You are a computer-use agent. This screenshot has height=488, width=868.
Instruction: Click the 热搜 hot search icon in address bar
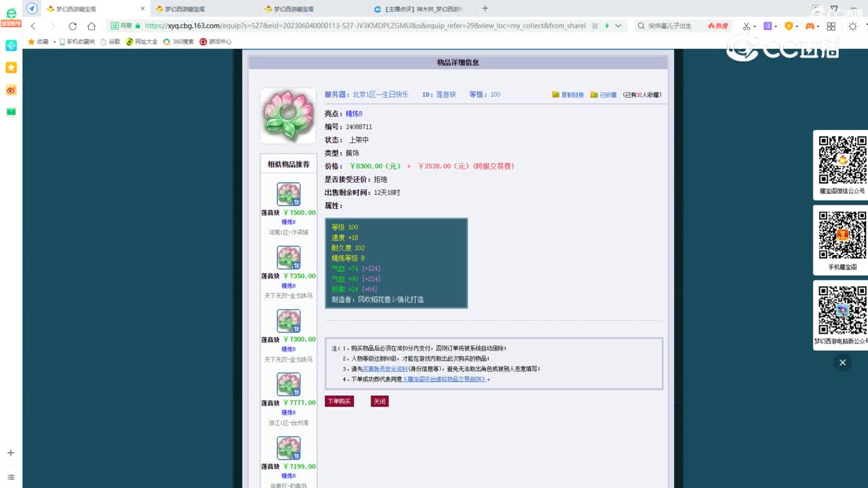(715, 26)
